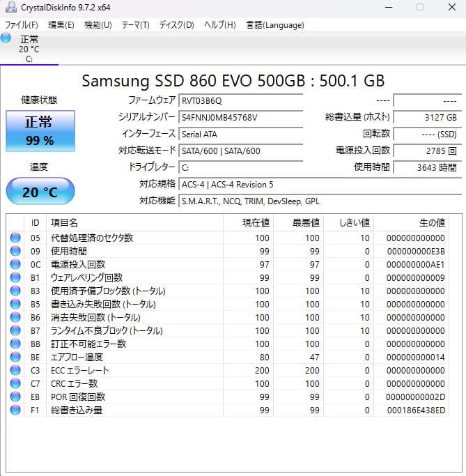Select the POR 回復回数 attribute name
The image size is (466, 476).
coord(78,397)
